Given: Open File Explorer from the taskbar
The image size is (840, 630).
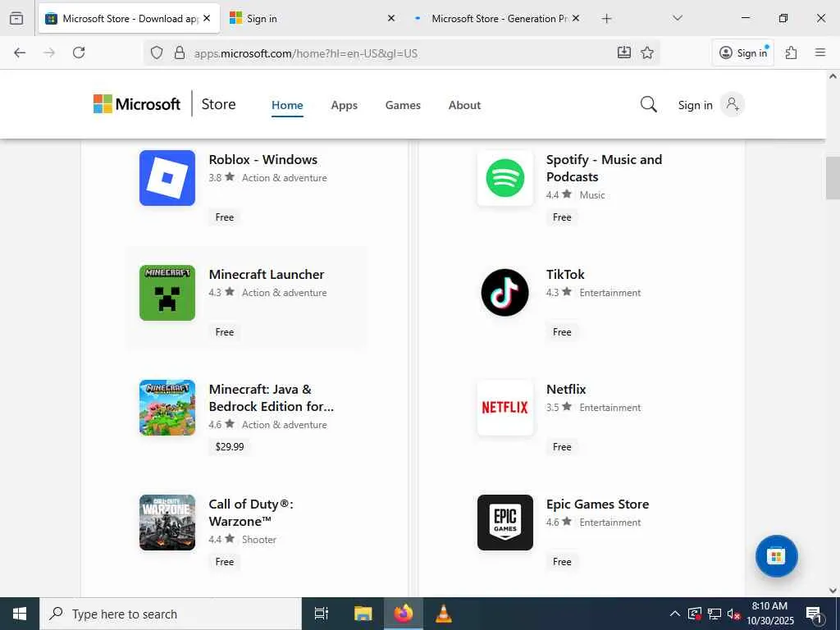Looking at the screenshot, I should (363, 614).
